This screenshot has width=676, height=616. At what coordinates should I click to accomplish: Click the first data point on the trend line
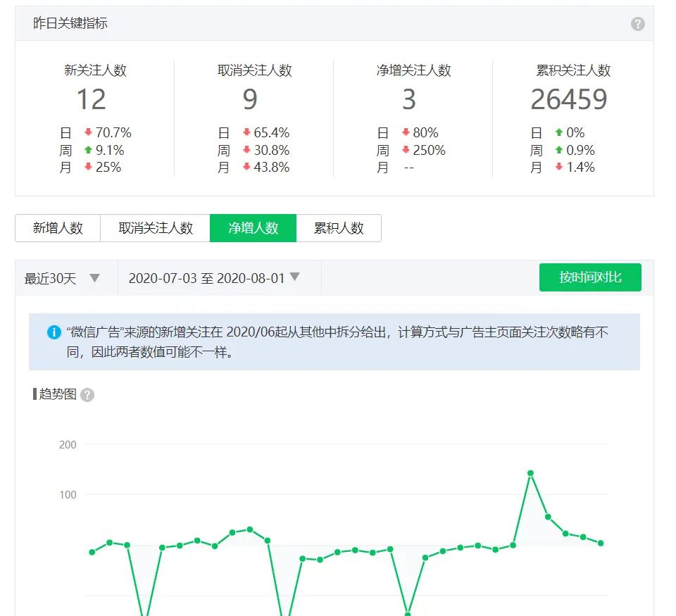92,552
